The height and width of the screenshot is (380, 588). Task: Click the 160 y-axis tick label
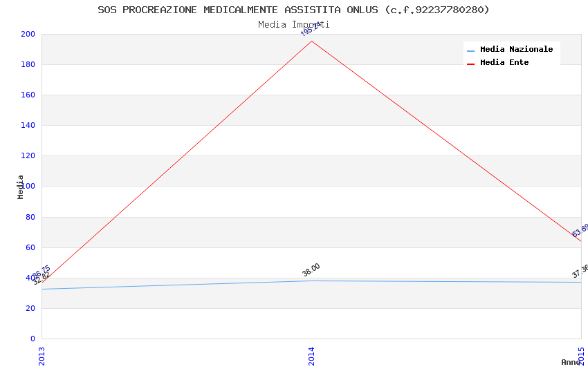(28, 95)
